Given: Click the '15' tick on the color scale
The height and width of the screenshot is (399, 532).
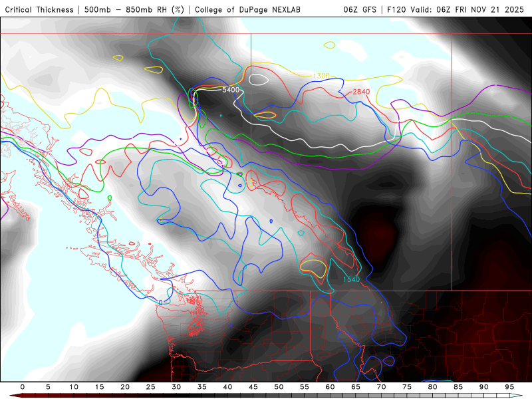Looking at the screenshot, I should [x=99, y=387].
